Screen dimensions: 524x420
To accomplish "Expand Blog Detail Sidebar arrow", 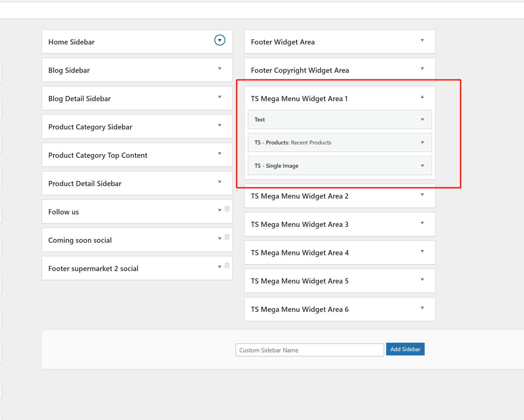I will point(220,97).
